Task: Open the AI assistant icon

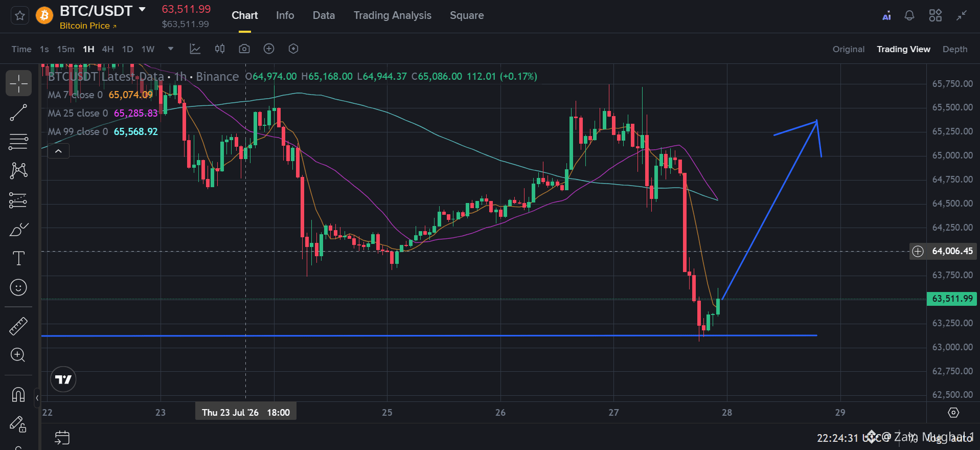Action: (x=886, y=16)
